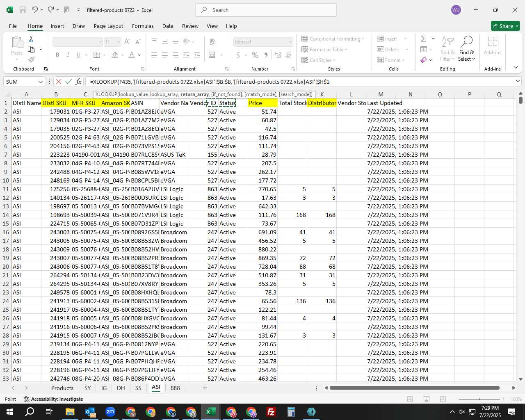The width and height of the screenshot is (525, 420).
Task: Confirm formula with the checkmark icon
Action: [x=68, y=82]
